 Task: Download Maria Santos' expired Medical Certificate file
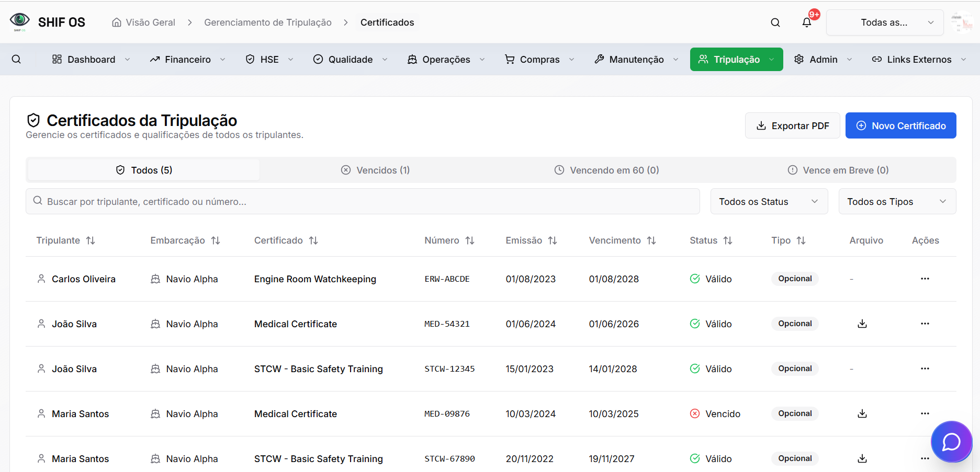coord(862,414)
